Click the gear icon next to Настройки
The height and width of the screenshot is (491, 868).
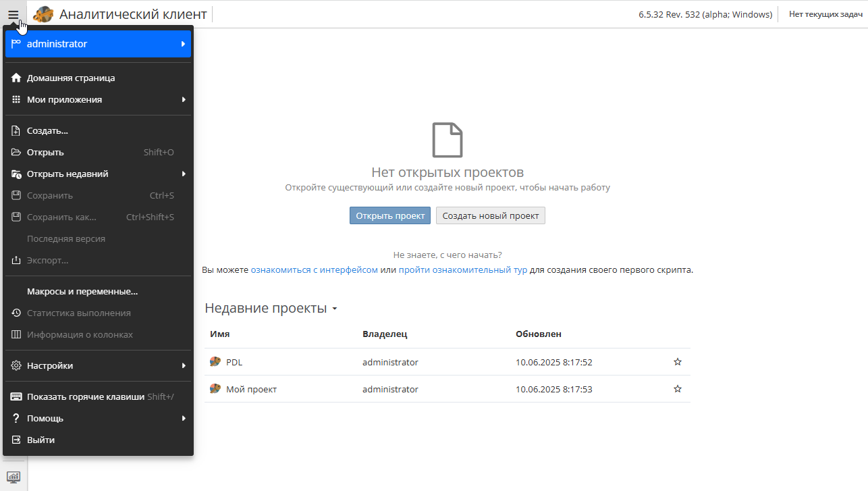[16, 365]
